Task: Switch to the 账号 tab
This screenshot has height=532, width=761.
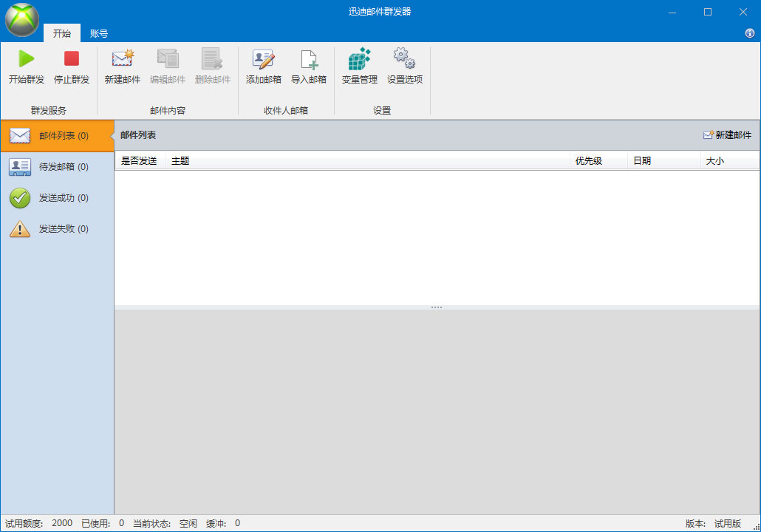Action: pyautogui.click(x=98, y=33)
